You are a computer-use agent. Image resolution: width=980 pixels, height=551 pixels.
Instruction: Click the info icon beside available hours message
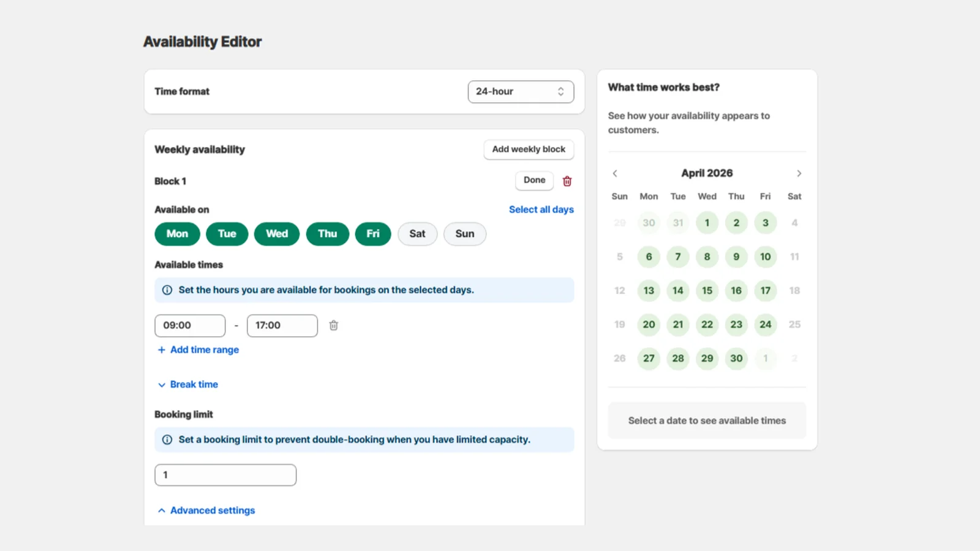[167, 290]
